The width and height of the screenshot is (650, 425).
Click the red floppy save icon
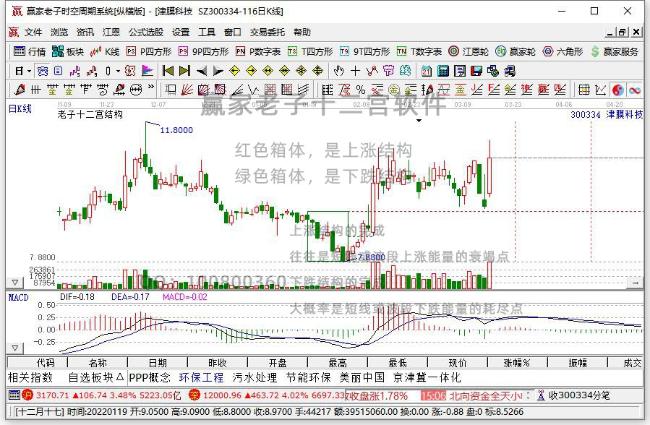point(476,71)
